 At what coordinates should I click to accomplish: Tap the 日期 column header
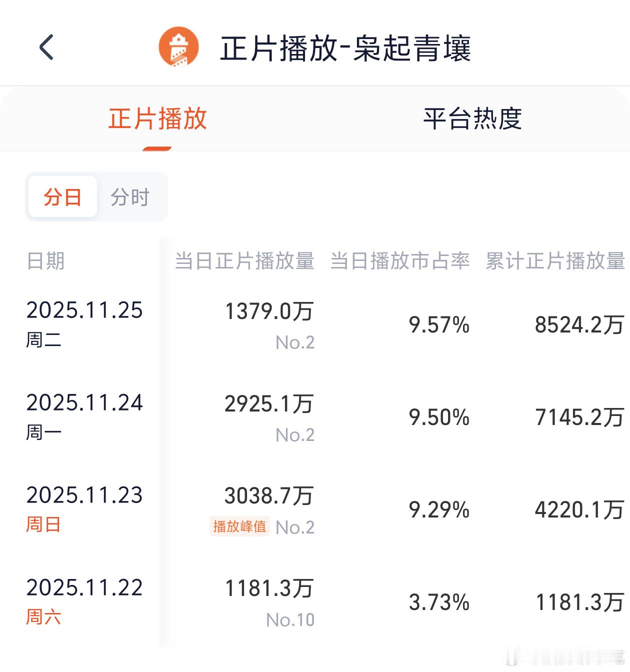coord(45,261)
